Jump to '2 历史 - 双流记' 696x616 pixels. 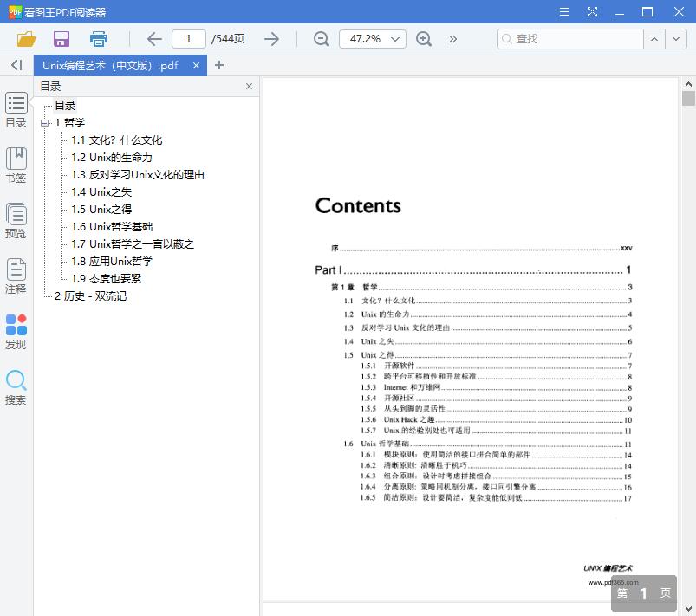click(x=90, y=296)
